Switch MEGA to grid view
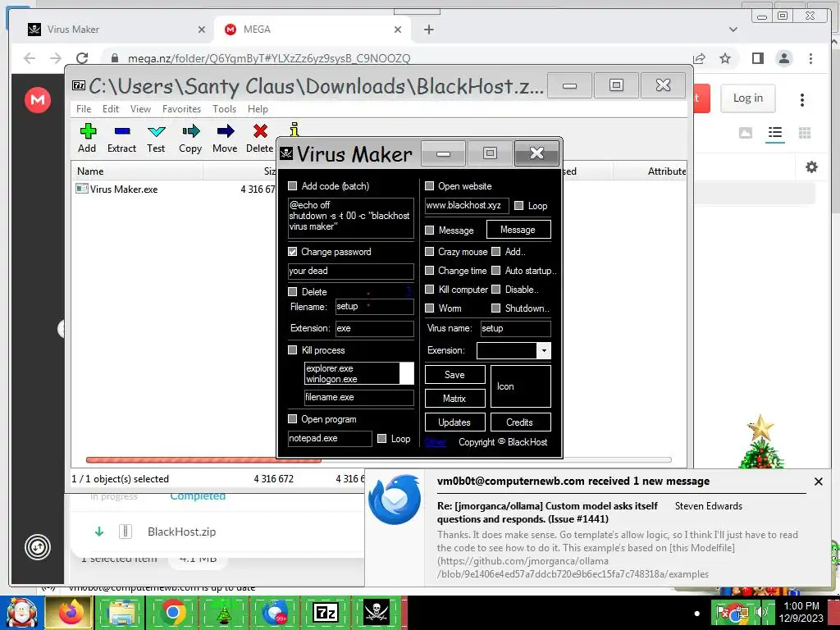The width and height of the screenshot is (840, 630). click(805, 133)
